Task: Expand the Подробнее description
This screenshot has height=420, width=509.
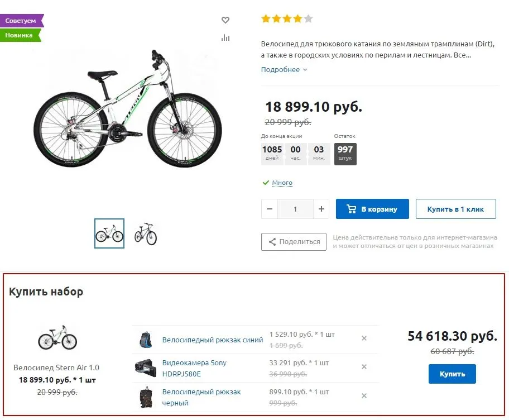Action: [x=284, y=70]
